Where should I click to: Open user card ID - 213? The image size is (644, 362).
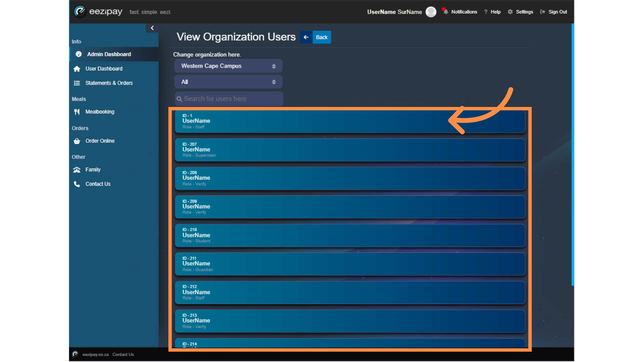[350, 321]
